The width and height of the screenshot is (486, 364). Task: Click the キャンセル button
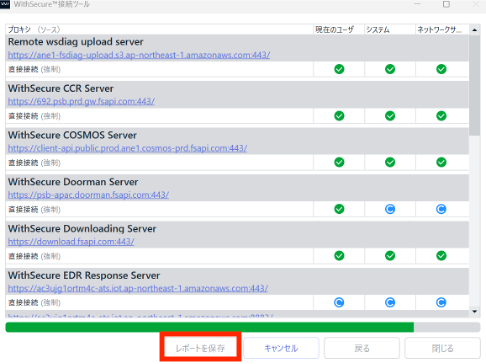click(281, 348)
